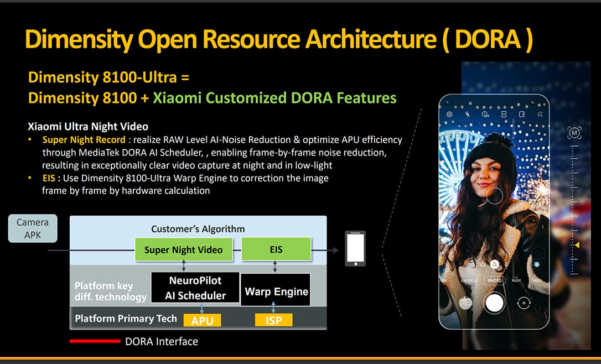Click the manual mode M icon

(x=574, y=133)
